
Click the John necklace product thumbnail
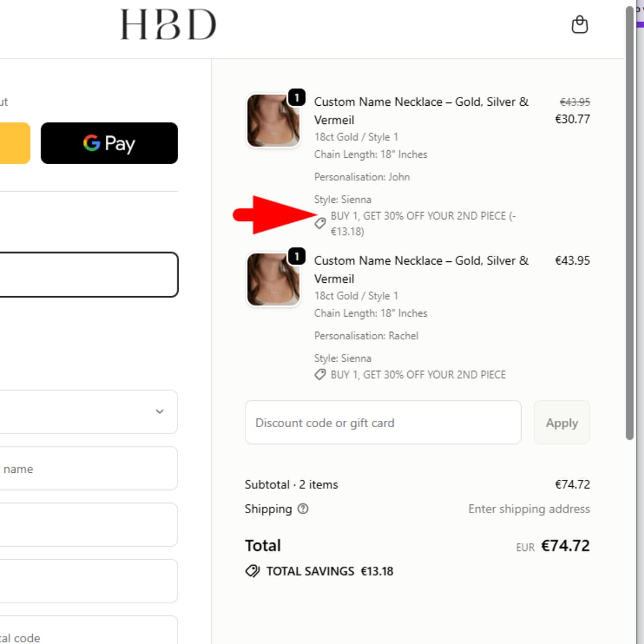click(273, 121)
